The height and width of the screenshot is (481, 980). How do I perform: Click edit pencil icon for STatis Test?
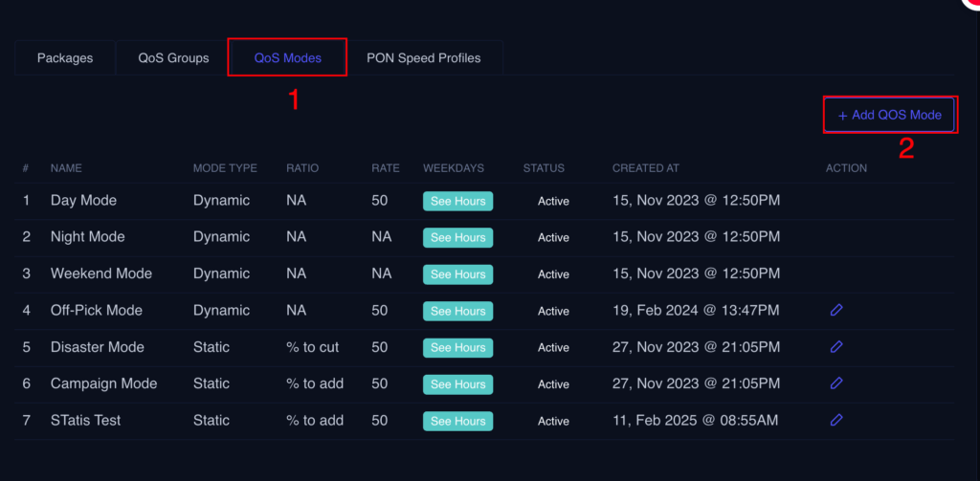835,420
